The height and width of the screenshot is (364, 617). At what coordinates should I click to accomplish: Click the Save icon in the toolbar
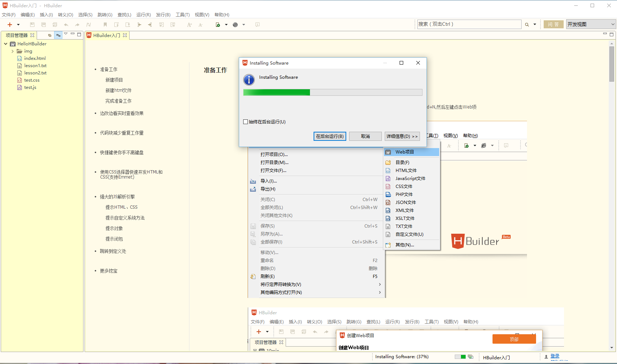(x=32, y=24)
